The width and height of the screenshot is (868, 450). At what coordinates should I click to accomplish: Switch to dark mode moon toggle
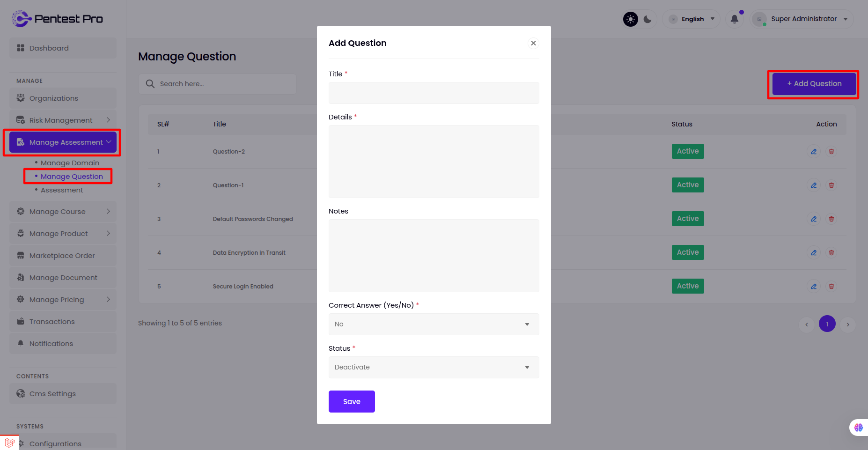click(647, 19)
